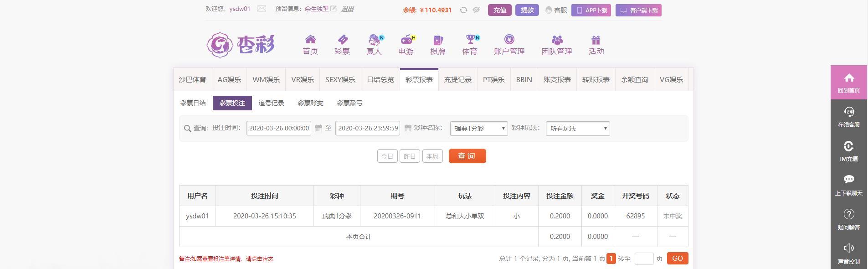This screenshot has height=269, width=868.
Task: Click 回到首页 sidebar home icon
Action: pyautogui.click(x=848, y=83)
